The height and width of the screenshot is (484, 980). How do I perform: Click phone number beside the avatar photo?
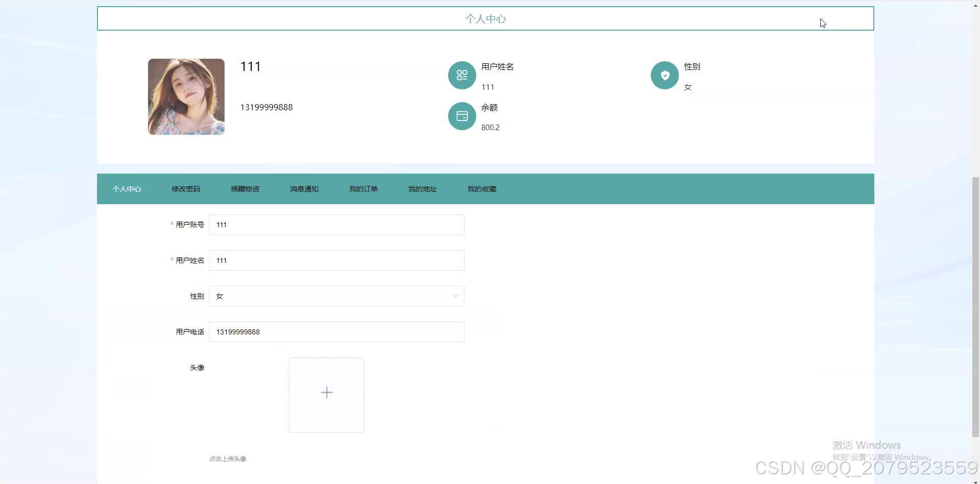[266, 107]
